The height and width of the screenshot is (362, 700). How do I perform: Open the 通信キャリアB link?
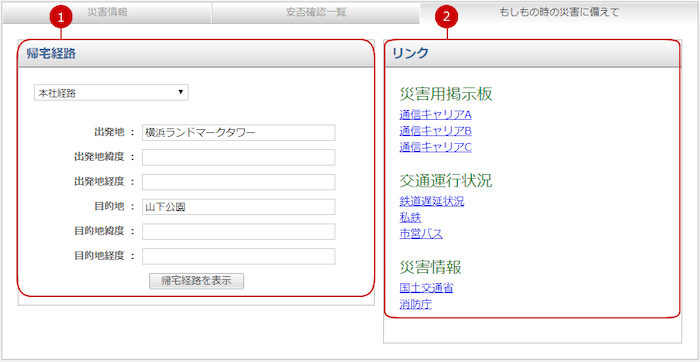[436, 131]
